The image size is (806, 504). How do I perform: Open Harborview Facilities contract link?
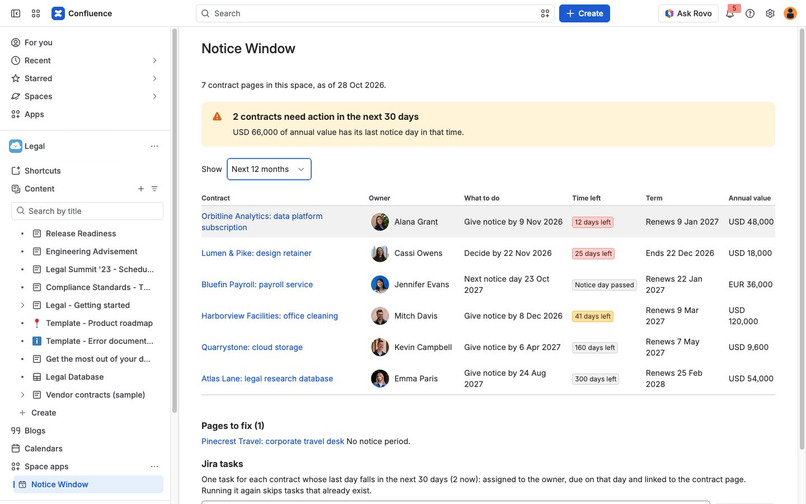click(270, 316)
